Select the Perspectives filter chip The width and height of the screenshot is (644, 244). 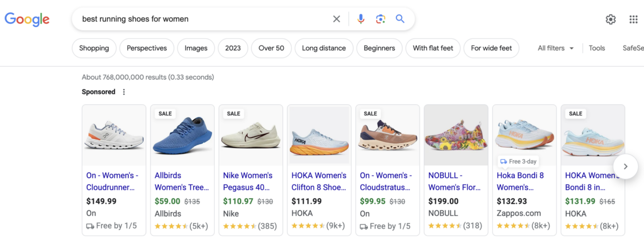146,48
